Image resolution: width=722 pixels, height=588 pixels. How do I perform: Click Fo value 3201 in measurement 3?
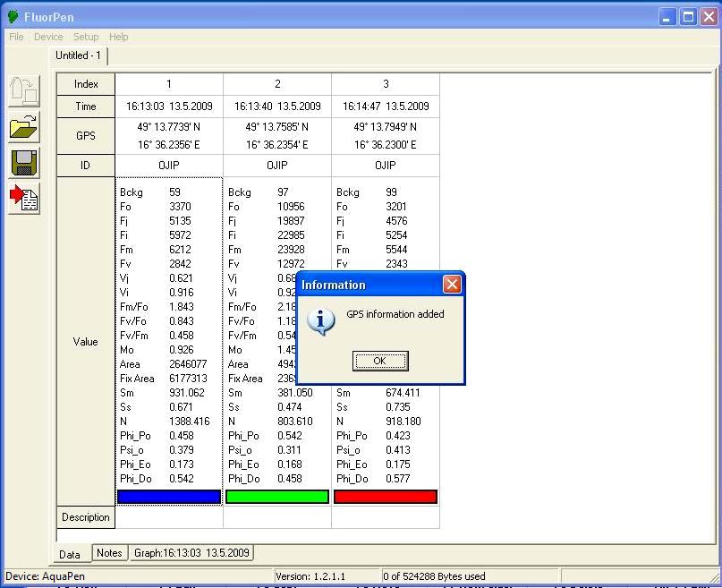point(396,206)
